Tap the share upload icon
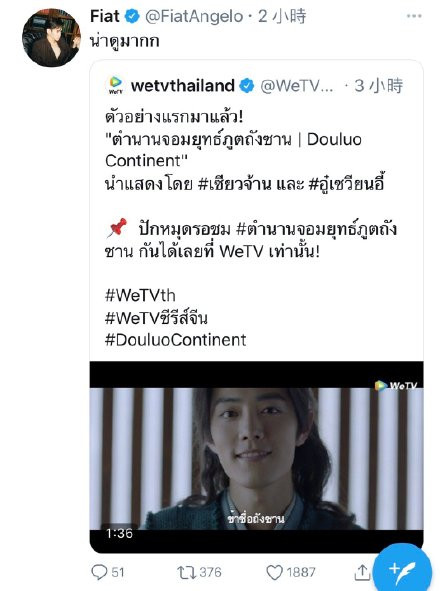440x591 pixels. (x=362, y=572)
